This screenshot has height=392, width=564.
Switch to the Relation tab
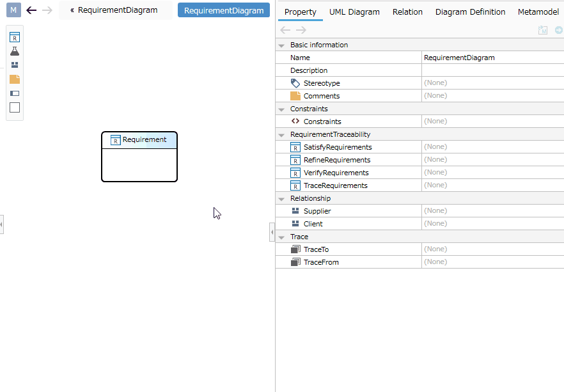click(x=407, y=12)
